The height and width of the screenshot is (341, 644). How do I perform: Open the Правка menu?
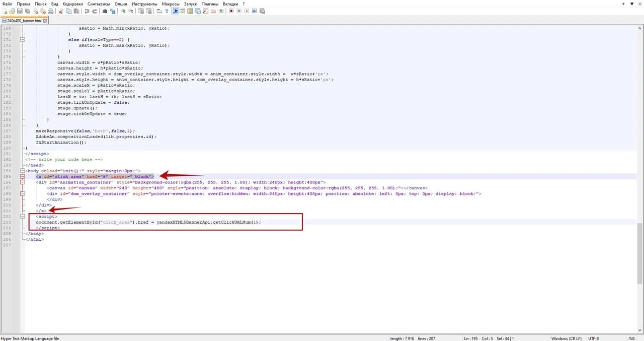pos(24,4)
